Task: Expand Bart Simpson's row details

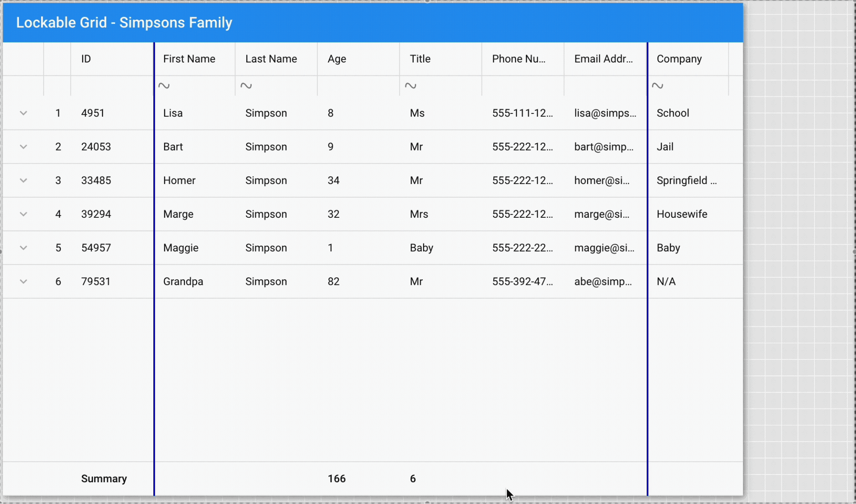Action: 24,147
